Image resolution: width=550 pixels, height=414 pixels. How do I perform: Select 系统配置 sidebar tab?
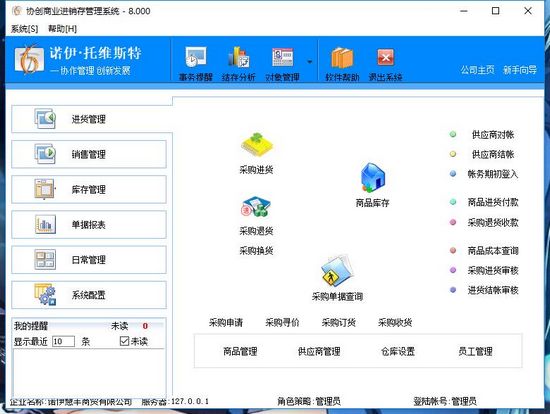89,295
